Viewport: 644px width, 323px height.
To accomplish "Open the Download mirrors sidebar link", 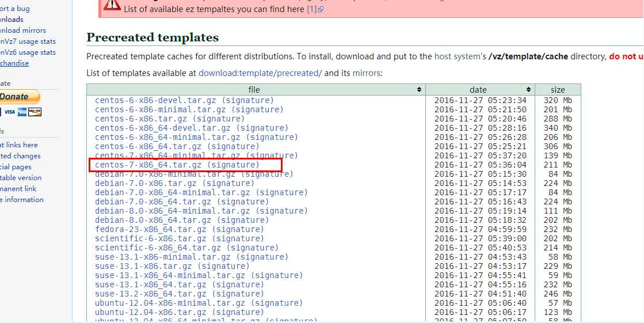I will pyautogui.click(x=22, y=31).
